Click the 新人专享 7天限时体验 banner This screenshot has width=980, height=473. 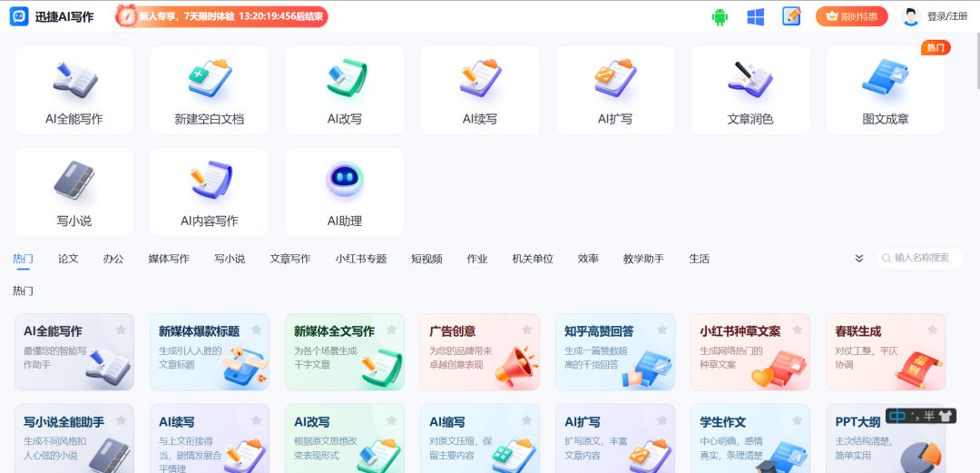coord(222,16)
